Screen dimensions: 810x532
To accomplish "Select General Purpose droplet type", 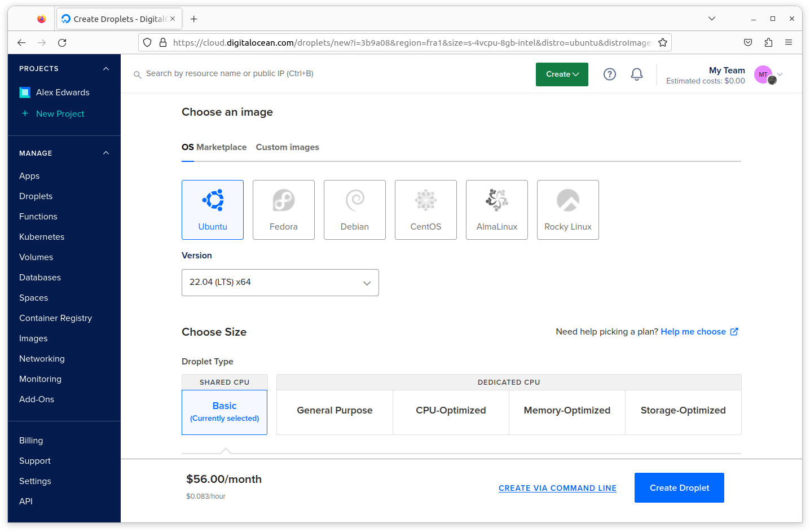I will tap(334, 411).
